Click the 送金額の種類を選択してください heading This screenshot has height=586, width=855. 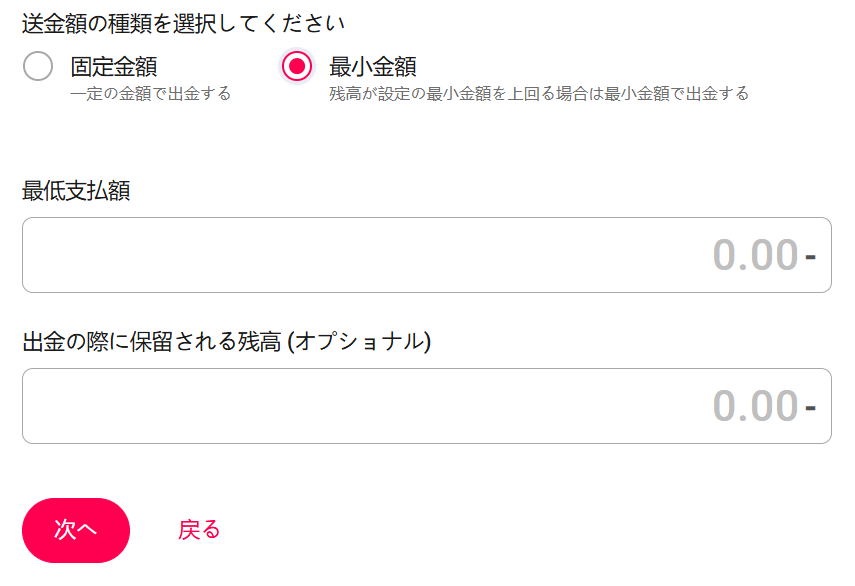click(x=183, y=24)
